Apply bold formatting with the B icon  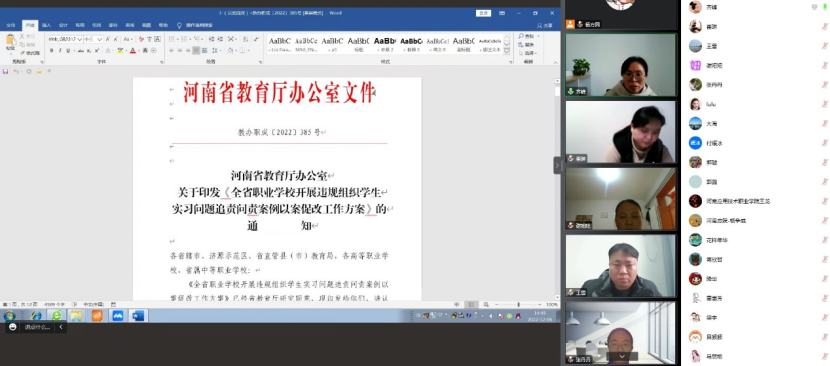pyautogui.click(x=51, y=51)
